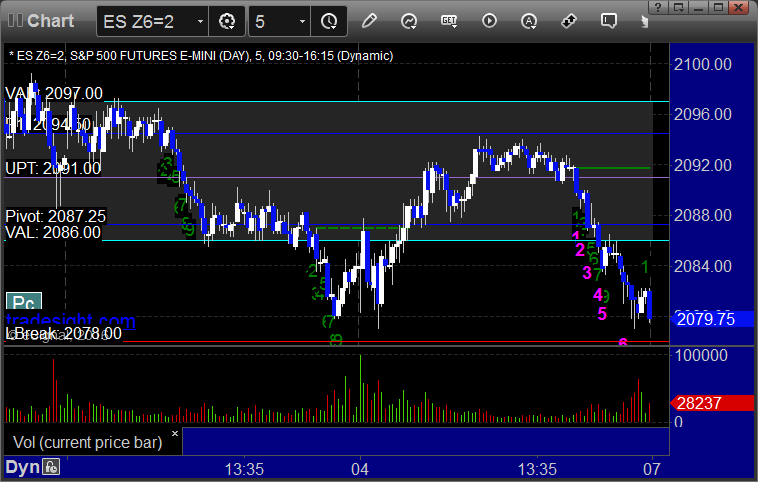Viewport: 758px width, 482px height.
Task: Click the 2079.75 current price marker
Action: [712, 319]
